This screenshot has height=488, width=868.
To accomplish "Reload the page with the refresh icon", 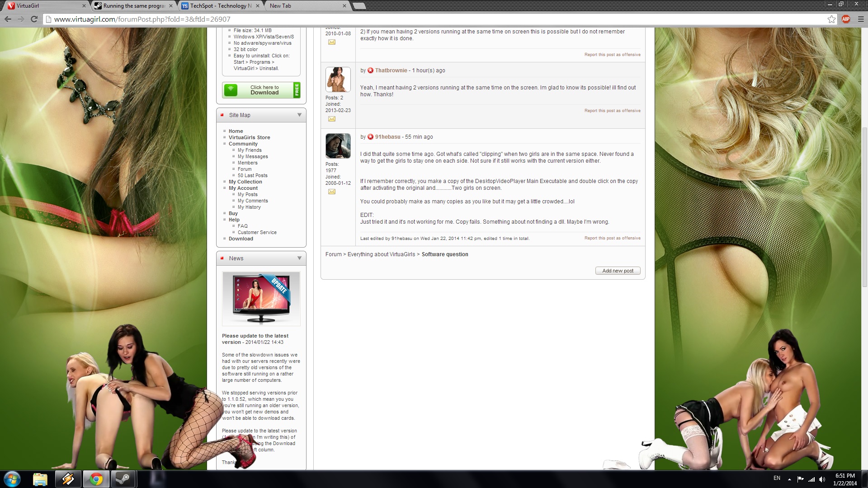I will click(x=34, y=19).
